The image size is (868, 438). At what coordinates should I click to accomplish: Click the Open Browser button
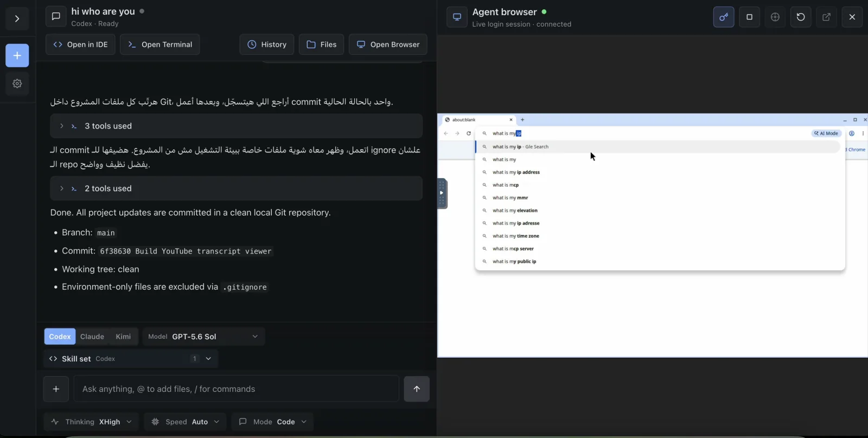click(x=388, y=45)
